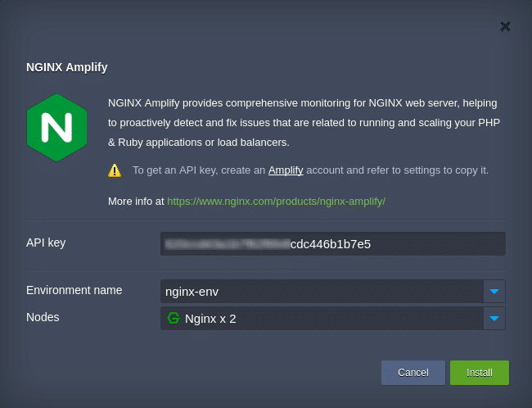This screenshot has height=408, width=532.
Task: Close the NGINX Amplify dialog
Action: click(505, 26)
